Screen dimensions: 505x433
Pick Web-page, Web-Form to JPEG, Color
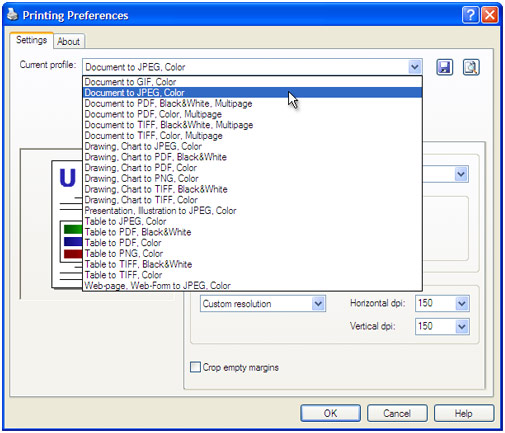click(252, 285)
